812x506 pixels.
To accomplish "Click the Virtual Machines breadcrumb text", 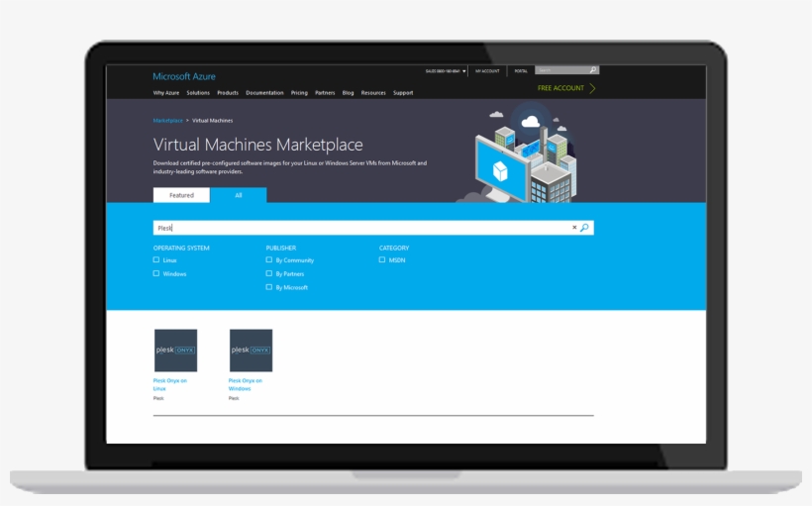I will click(x=212, y=120).
